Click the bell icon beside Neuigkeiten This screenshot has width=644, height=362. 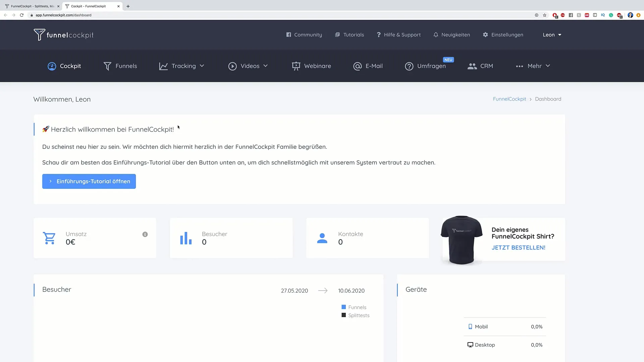point(436,35)
